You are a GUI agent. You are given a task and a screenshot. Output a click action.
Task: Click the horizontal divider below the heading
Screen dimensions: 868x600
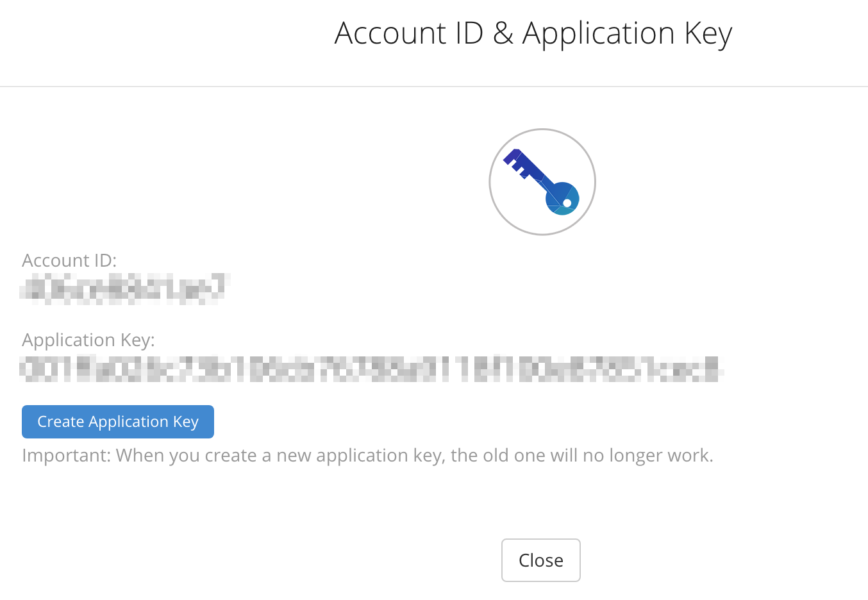point(434,87)
